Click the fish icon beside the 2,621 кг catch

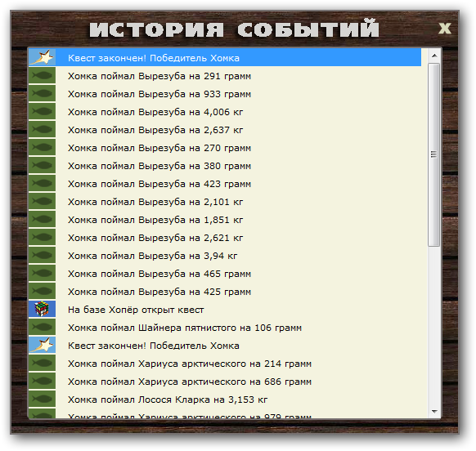(43, 237)
